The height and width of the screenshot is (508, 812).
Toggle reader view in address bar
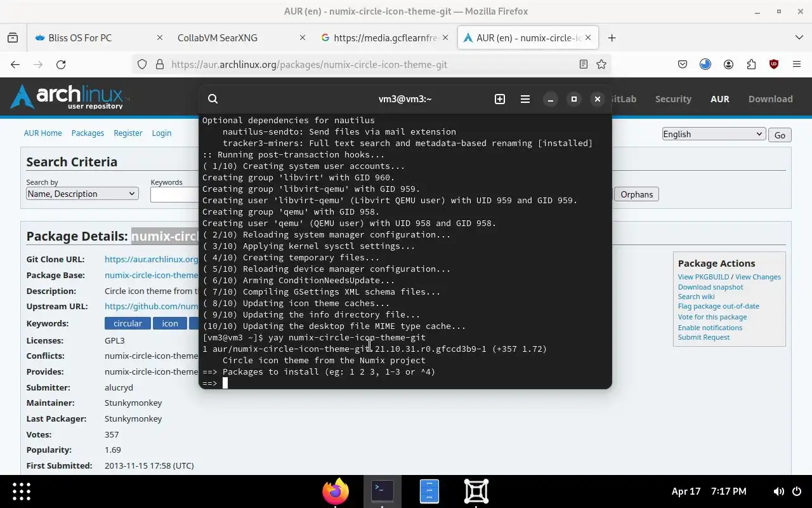pyautogui.click(x=584, y=64)
